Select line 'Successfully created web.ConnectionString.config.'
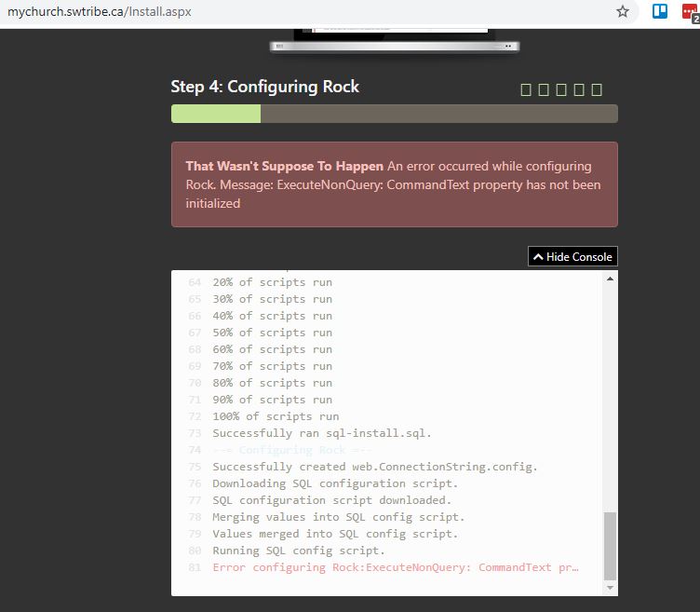The image size is (700, 612). click(375, 467)
